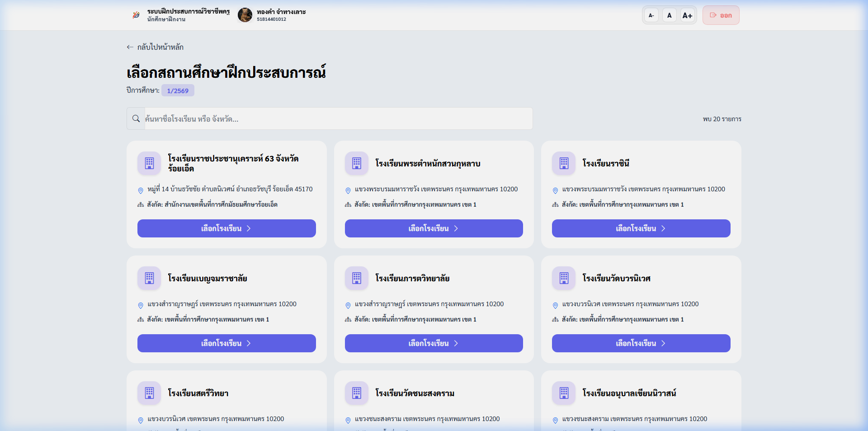
Task: Click affiliation org icon in เบญจมราชาลัย card
Action: coord(141,320)
